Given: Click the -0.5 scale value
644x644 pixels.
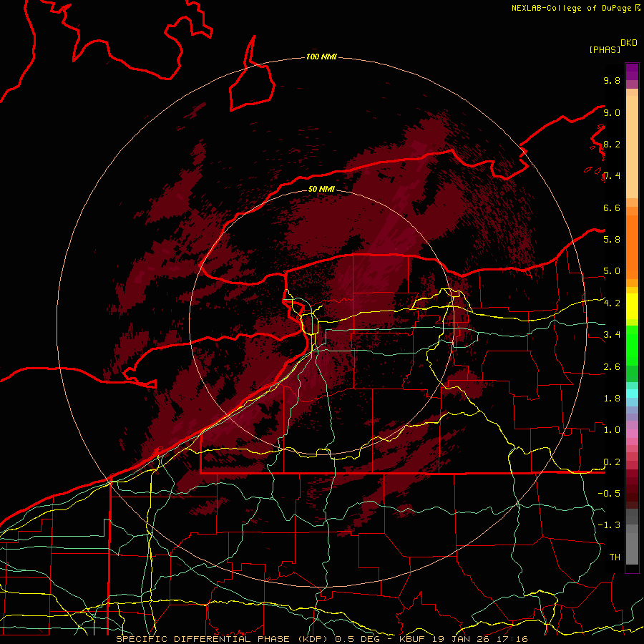Looking at the screenshot, I should (609, 494).
